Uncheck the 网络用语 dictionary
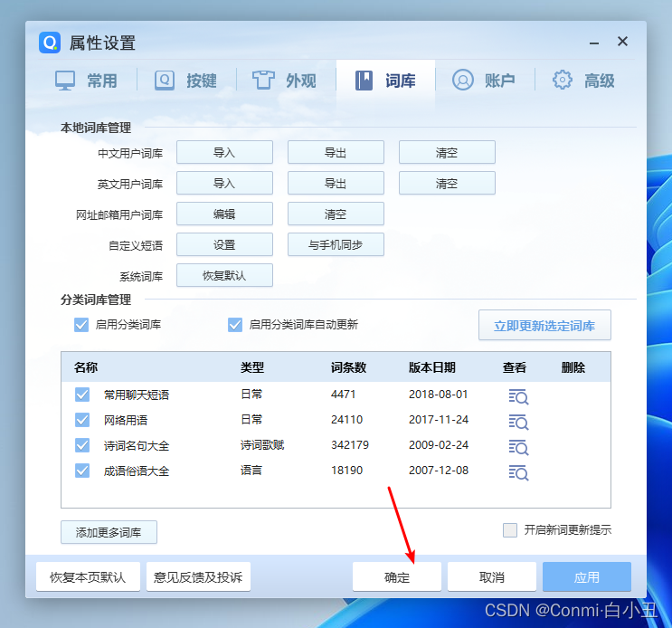 (x=82, y=420)
